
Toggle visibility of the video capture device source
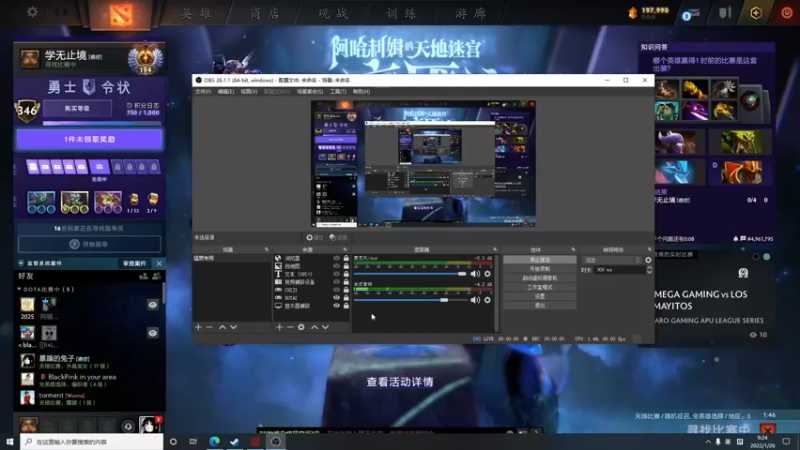pyautogui.click(x=336, y=282)
